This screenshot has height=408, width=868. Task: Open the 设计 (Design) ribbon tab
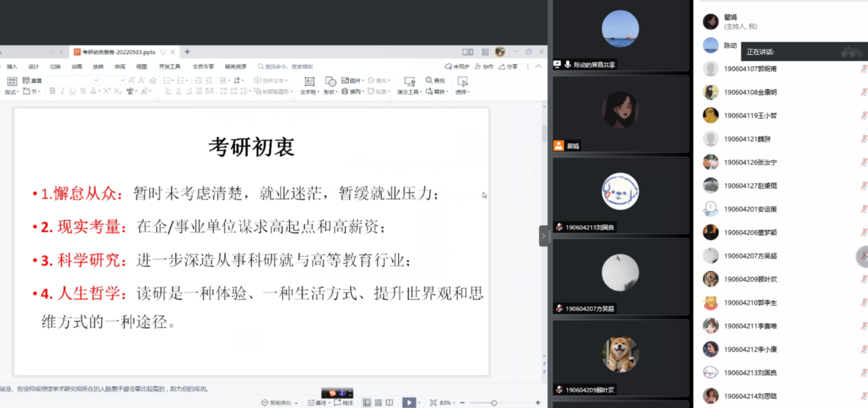[34, 66]
